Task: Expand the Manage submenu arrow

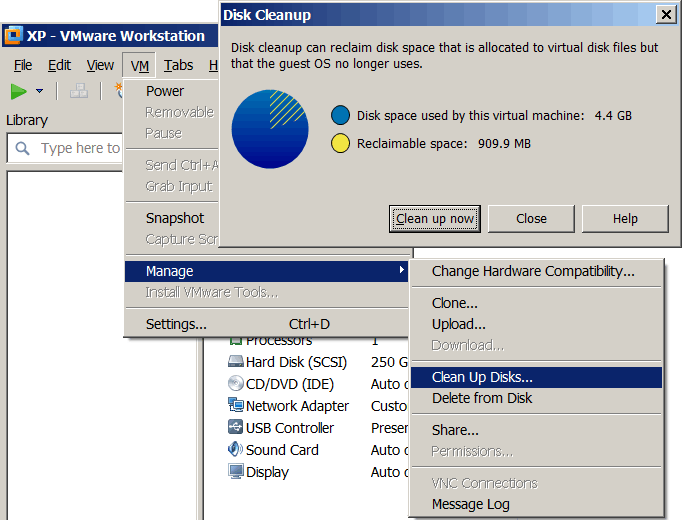Action: pos(401,270)
